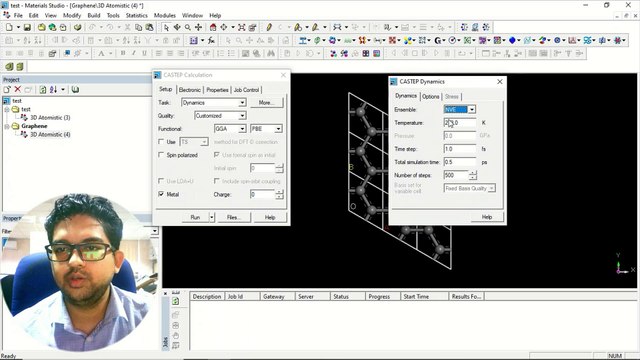Click the New document toolbar icon
Screen dimensions: 640x360
[x=9, y=27]
